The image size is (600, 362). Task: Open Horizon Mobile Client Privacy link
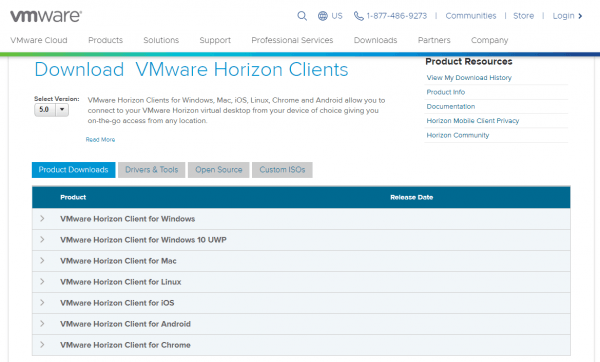point(473,121)
